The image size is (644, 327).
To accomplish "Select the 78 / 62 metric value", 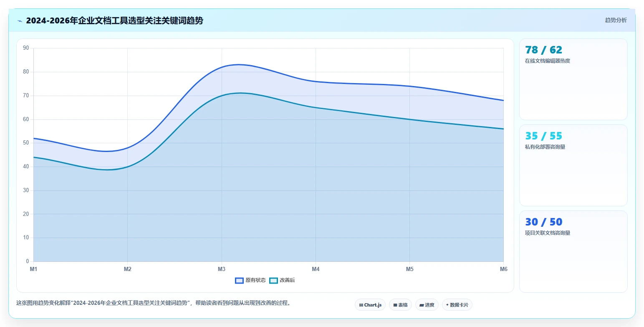I will (x=543, y=50).
